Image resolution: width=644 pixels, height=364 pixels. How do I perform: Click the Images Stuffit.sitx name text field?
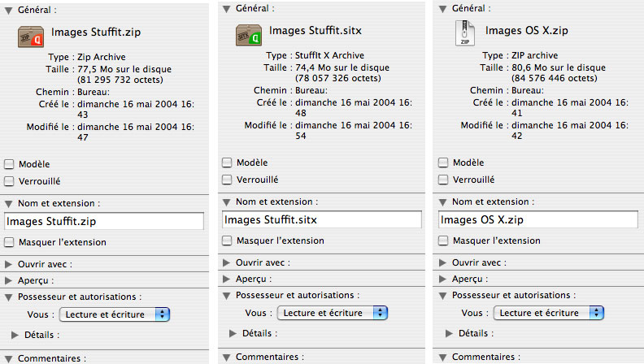tap(321, 219)
